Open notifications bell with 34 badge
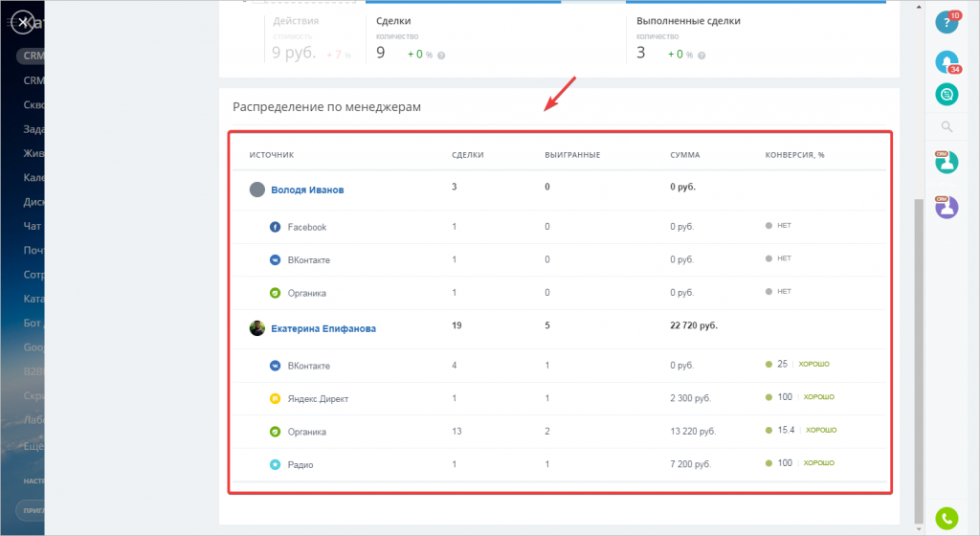Viewport: 980px width, 536px height. [x=947, y=62]
